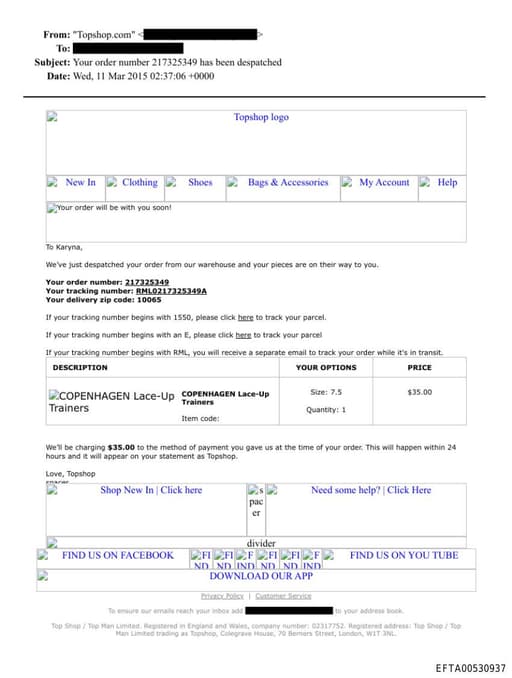512x678 pixels.
Task: Select the 'To Karyna,' greeting text
Action: click(x=64, y=247)
